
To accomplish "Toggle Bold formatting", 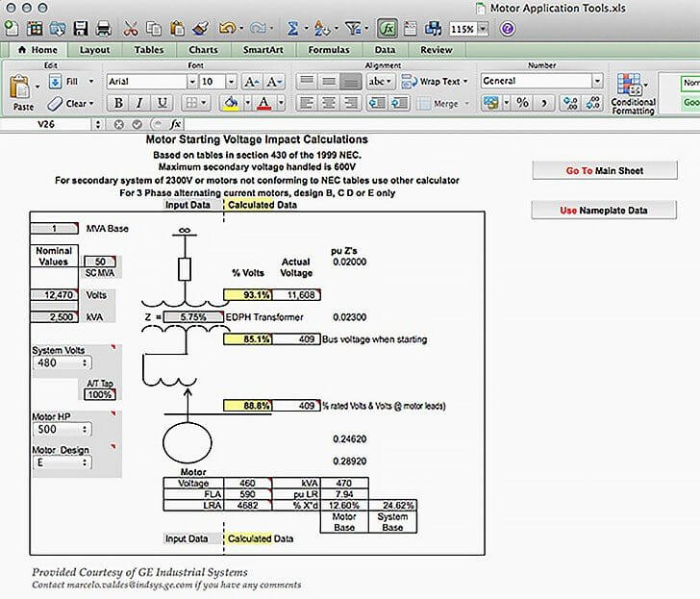I will tap(118, 103).
